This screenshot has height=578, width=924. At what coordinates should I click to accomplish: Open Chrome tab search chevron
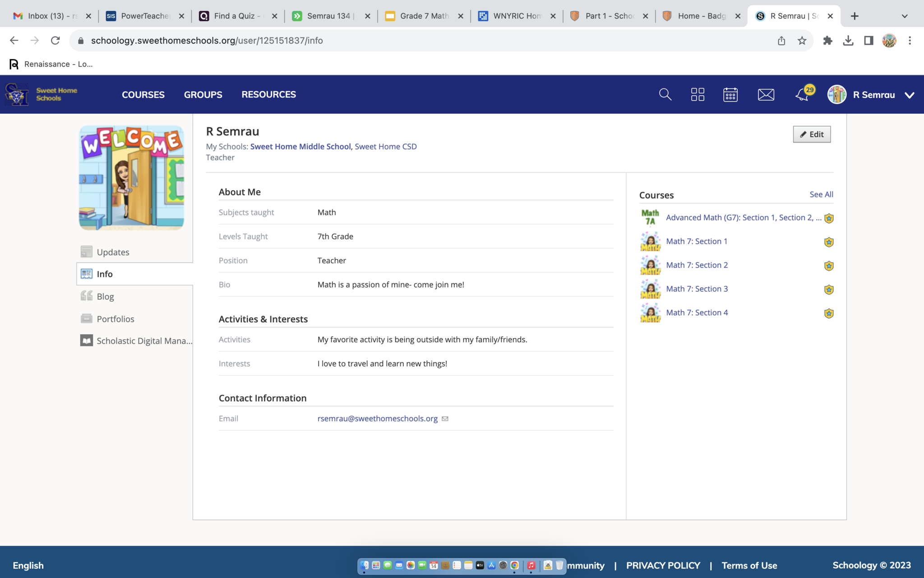904,16
